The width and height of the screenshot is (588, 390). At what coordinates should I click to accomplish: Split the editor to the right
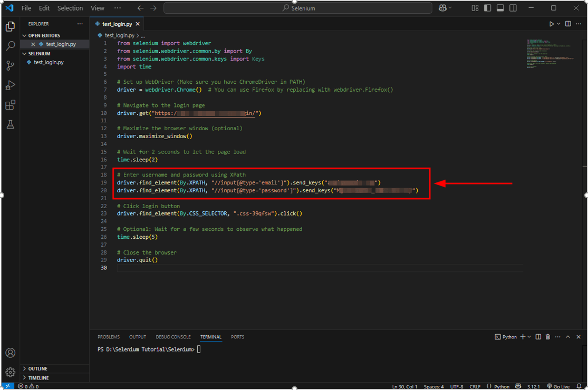(568, 24)
